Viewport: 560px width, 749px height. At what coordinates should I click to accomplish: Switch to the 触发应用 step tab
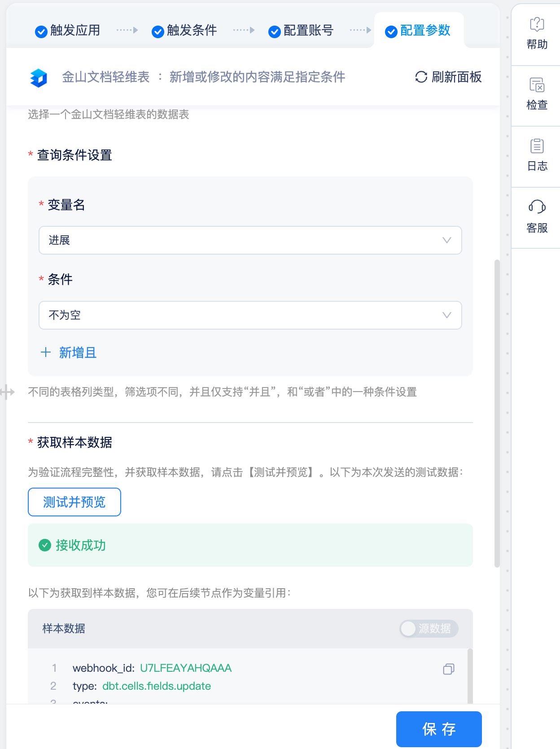point(68,31)
